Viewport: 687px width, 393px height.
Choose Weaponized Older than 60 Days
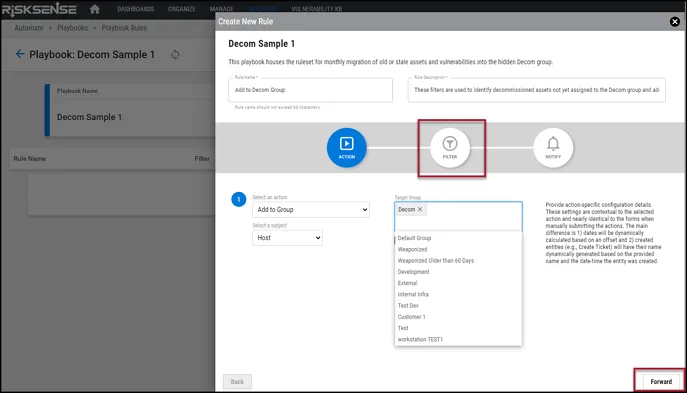click(458, 261)
